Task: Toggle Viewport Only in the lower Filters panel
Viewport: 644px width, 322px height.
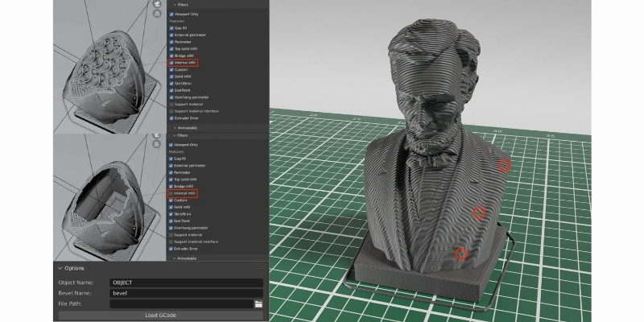Action: click(171, 145)
